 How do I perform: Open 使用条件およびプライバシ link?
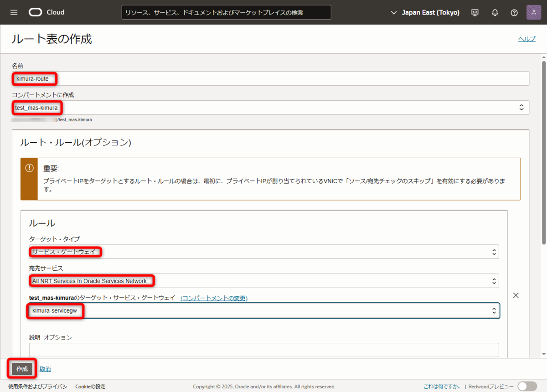[x=37, y=387]
